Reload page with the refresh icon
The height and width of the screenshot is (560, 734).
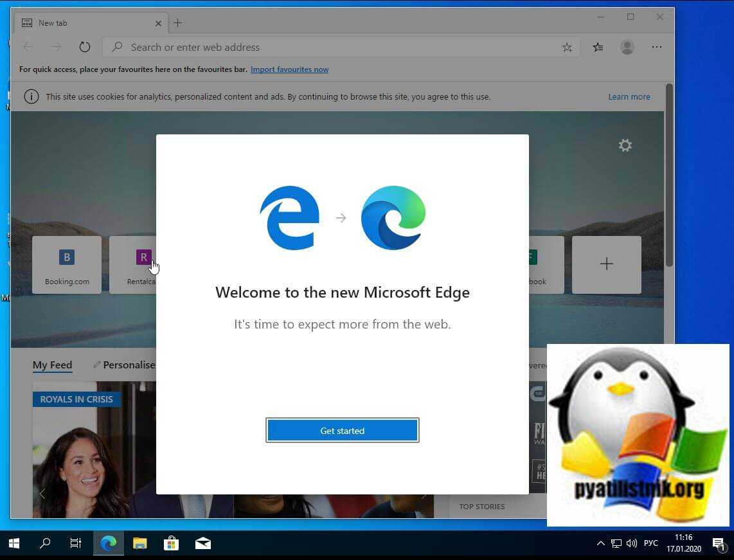(x=84, y=47)
